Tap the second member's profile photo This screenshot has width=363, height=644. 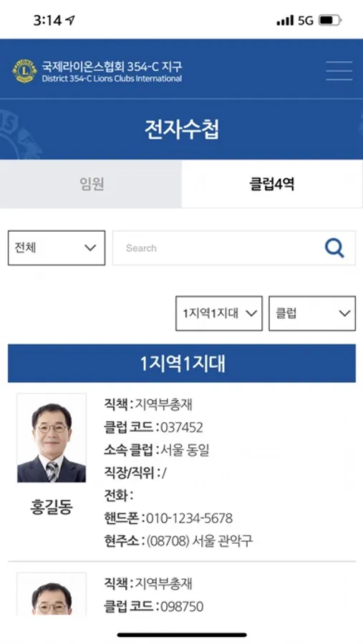tap(52, 594)
